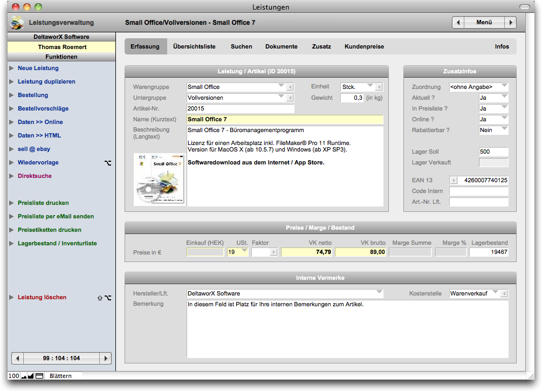This screenshot has width=542, height=392.
Task: Open the Rabattierbar ? dropdown set to Nein
Action: tap(493, 130)
